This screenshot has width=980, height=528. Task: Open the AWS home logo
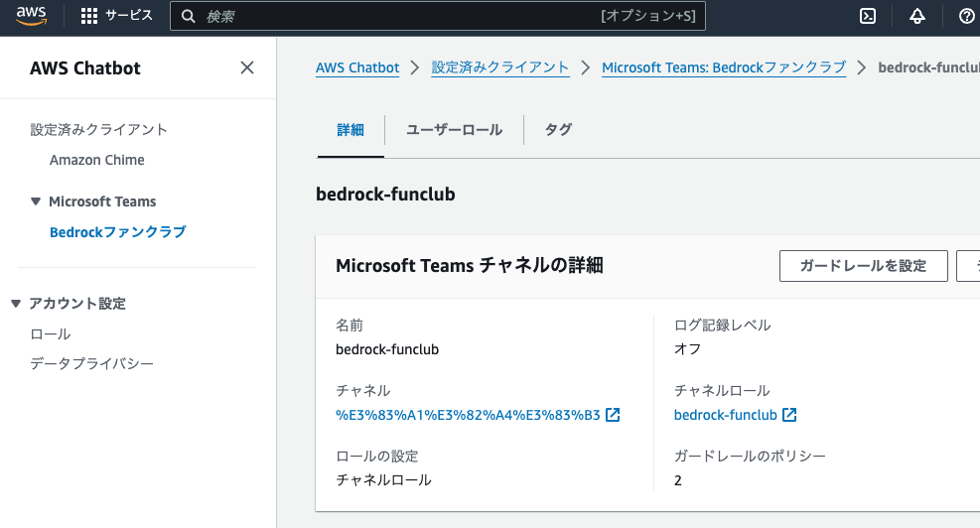click(x=31, y=16)
